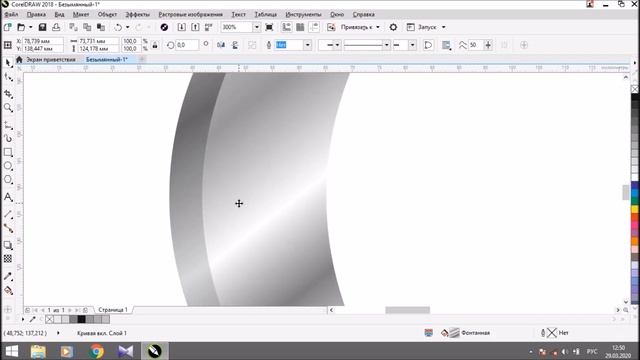Viewport: 640px width, 360px height.
Task: Open the outline width dropdown
Action: (308, 45)
